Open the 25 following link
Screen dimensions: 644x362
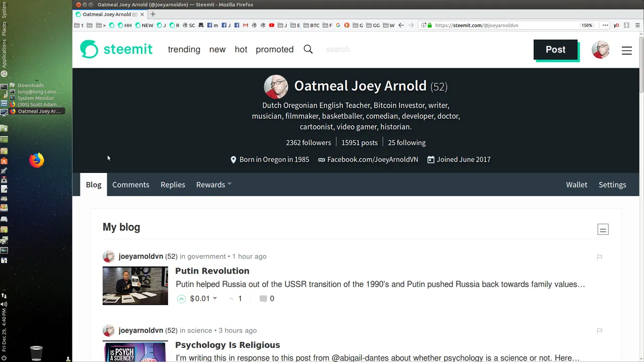(x=407, y=143)
